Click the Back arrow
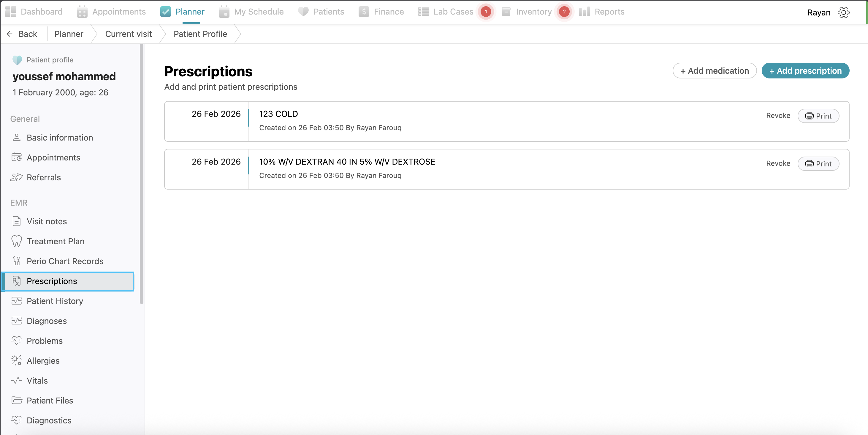 coord(10,34)
